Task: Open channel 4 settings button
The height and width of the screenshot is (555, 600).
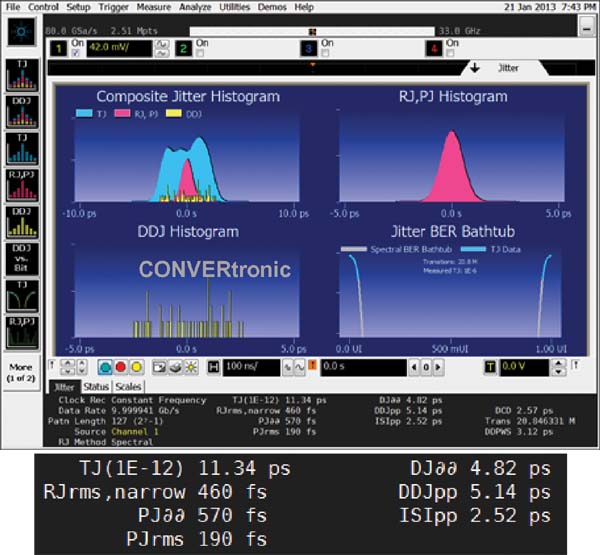Action: (x=434, y=49)
